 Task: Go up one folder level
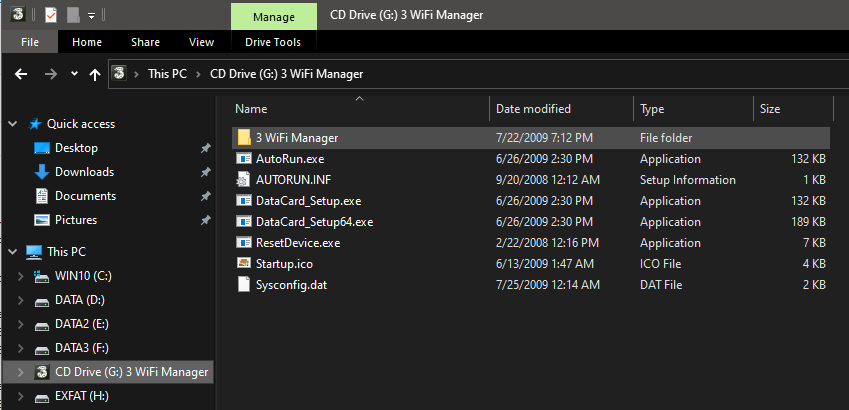pyautogui.click(x=95, y=74)
